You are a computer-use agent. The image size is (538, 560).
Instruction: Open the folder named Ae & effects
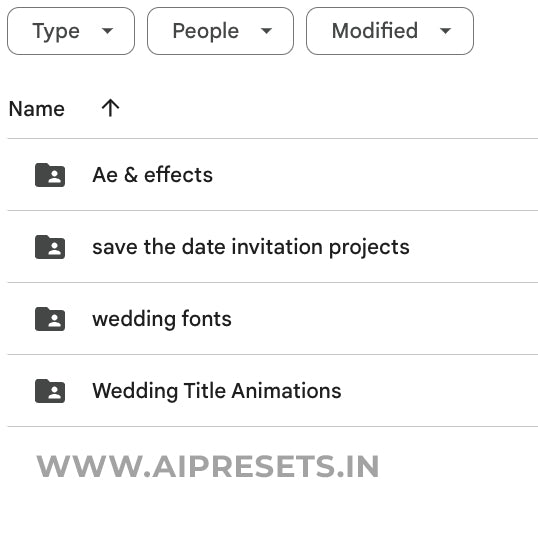[153, 175]
